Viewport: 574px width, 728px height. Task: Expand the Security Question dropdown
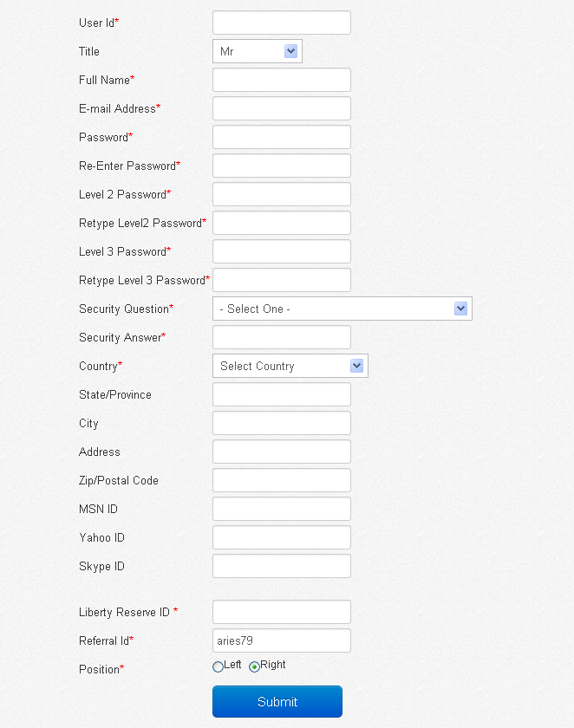[x=342, y=309]
